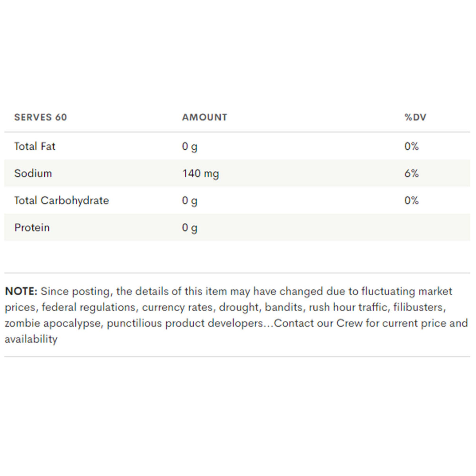Click the 140 mg sodium amount

tap(200, 174)
